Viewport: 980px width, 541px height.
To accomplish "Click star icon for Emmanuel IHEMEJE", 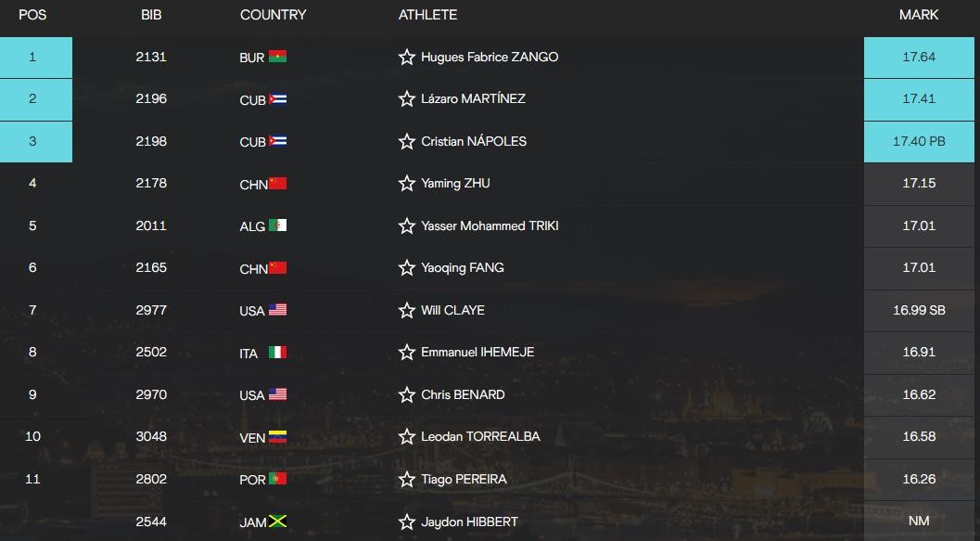I will point(406,353).
